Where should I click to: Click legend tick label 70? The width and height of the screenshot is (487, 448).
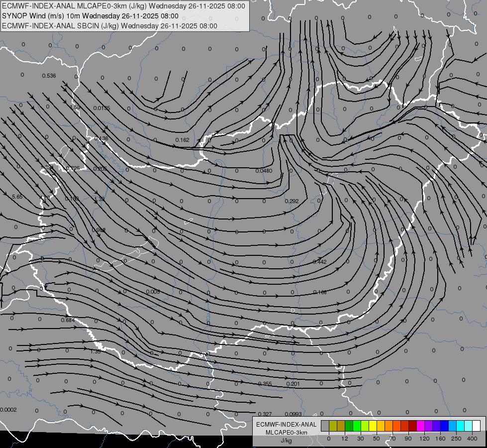click(x=392, y=439)
